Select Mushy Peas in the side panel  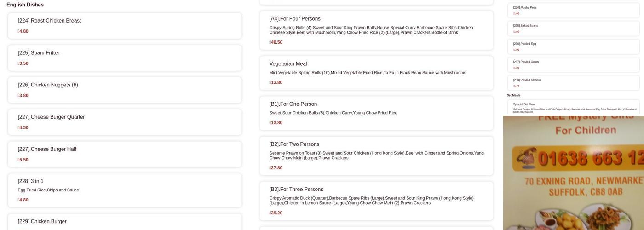pyautogui.click(x=573, y=10)
